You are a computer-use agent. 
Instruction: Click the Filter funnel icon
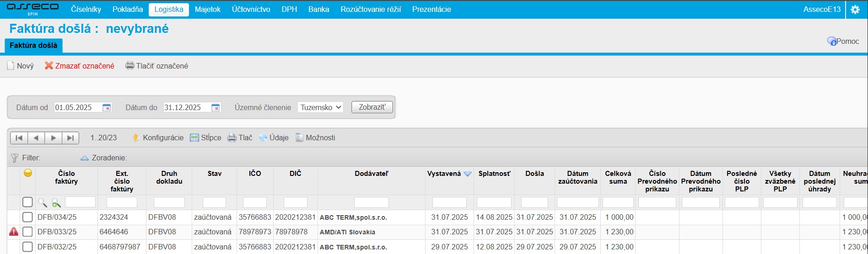[x=14, y=158]
